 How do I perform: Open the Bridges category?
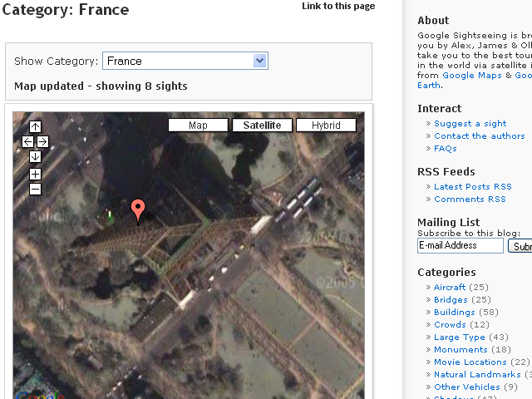point(451,299)
